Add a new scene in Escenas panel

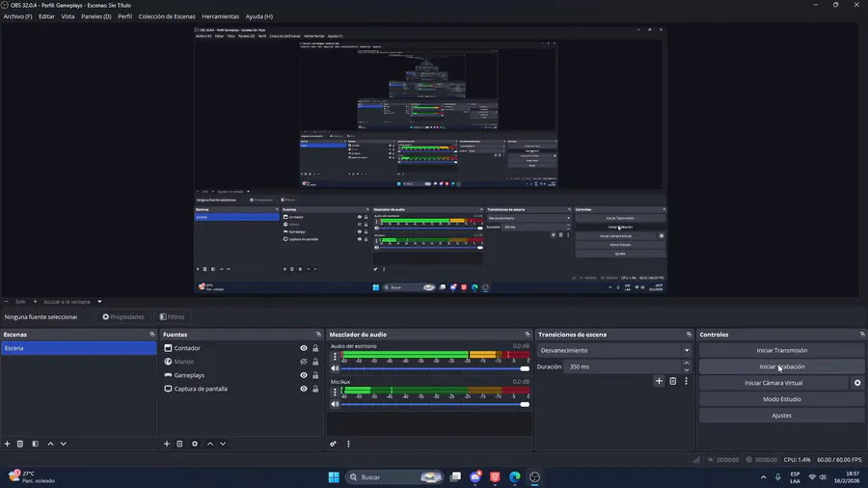[x=7, y=444]
